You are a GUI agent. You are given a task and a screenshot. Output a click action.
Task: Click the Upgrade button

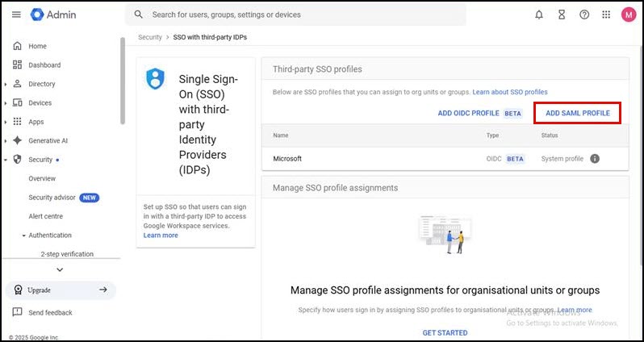point(61,290)
